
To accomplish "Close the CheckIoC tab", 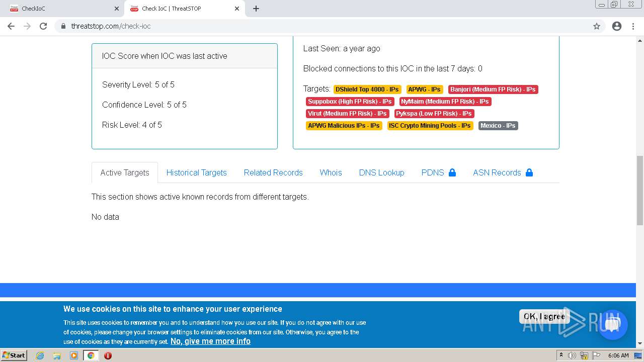I will coord(117,9).
